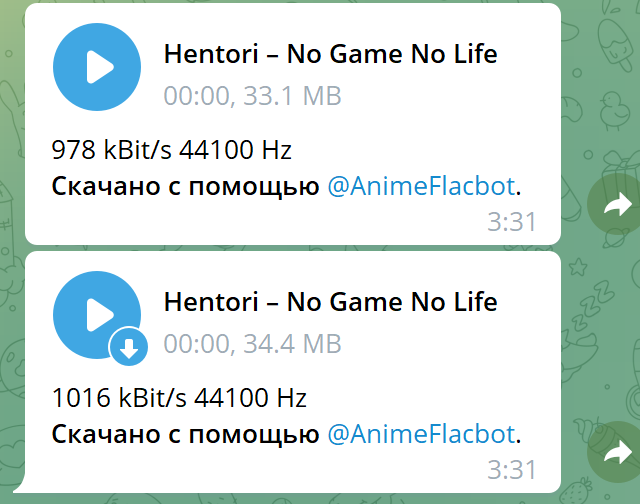Click the 3:31 timestamp of first message
This screenshot has width=640, height=504.
click(x=511, y=222)
